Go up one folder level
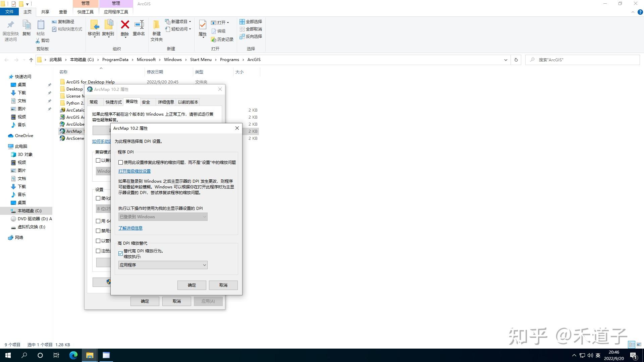Viewport: 644px width, 362px height. (31, 60)
